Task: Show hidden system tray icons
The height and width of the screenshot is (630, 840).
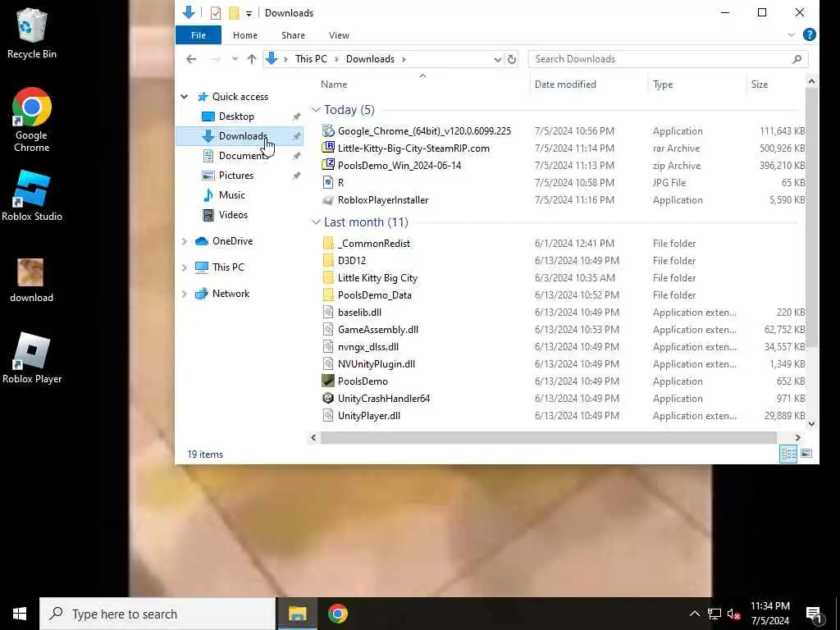Action: tap(694, 614)
